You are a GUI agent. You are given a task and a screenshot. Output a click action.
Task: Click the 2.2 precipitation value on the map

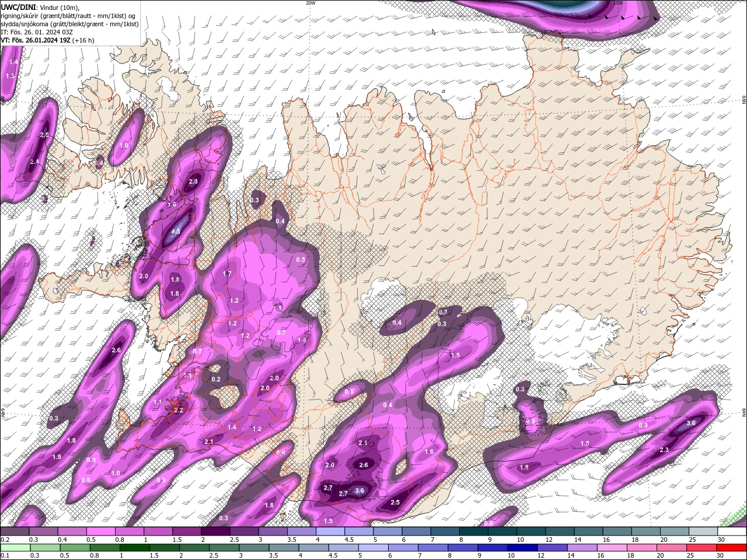click(x=179, y=410)
